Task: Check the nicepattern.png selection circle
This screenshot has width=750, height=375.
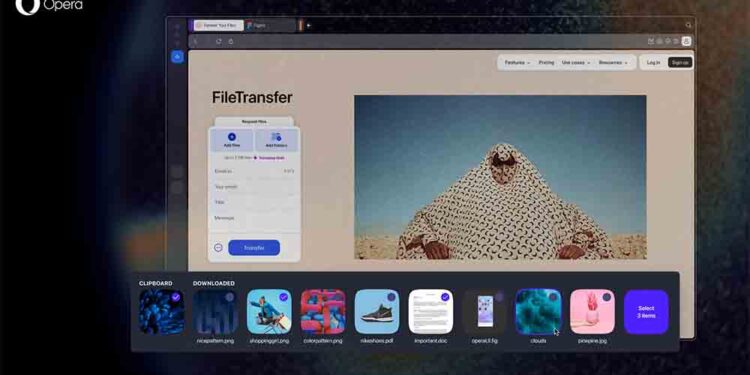Action: pyautogui.click(x=230, y=297)
